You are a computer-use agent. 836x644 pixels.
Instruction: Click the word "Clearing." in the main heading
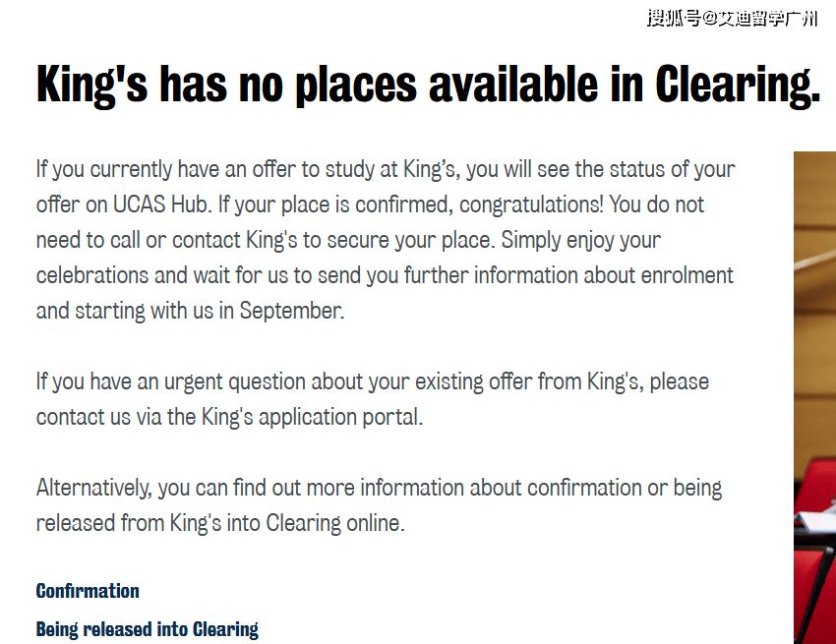point(738,85)
